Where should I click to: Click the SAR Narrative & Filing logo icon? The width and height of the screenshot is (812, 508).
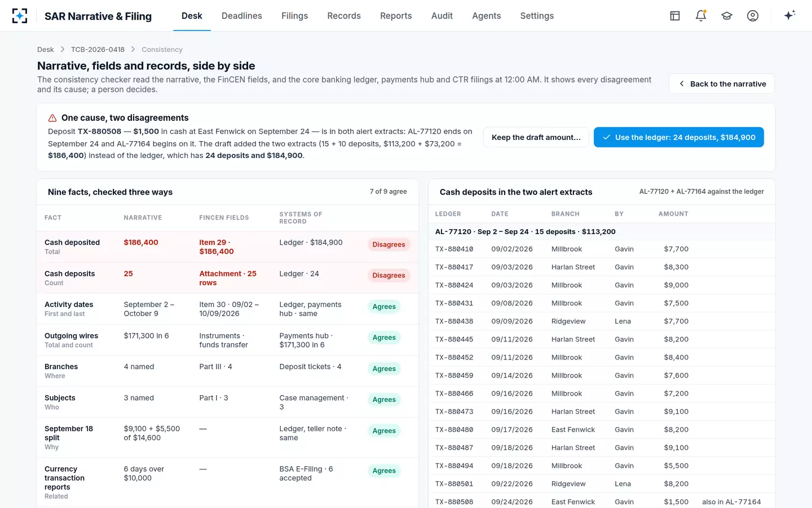click(20, 16)
